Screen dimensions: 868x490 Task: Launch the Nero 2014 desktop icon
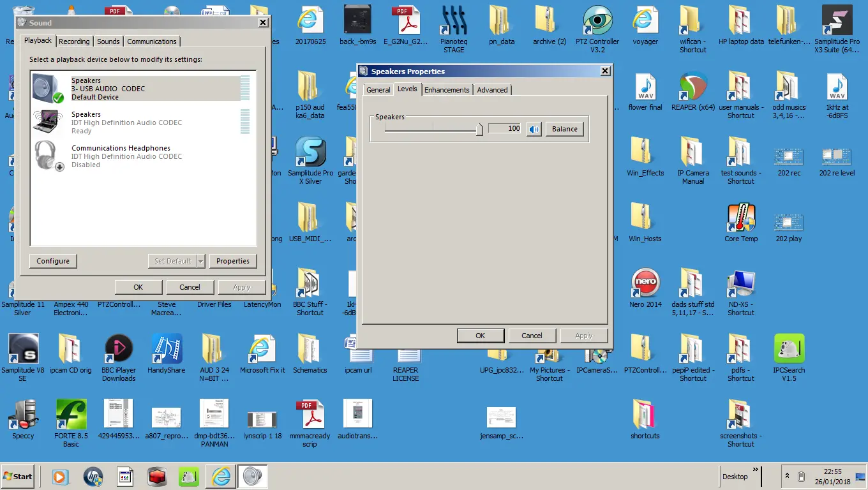coord(645,286)
